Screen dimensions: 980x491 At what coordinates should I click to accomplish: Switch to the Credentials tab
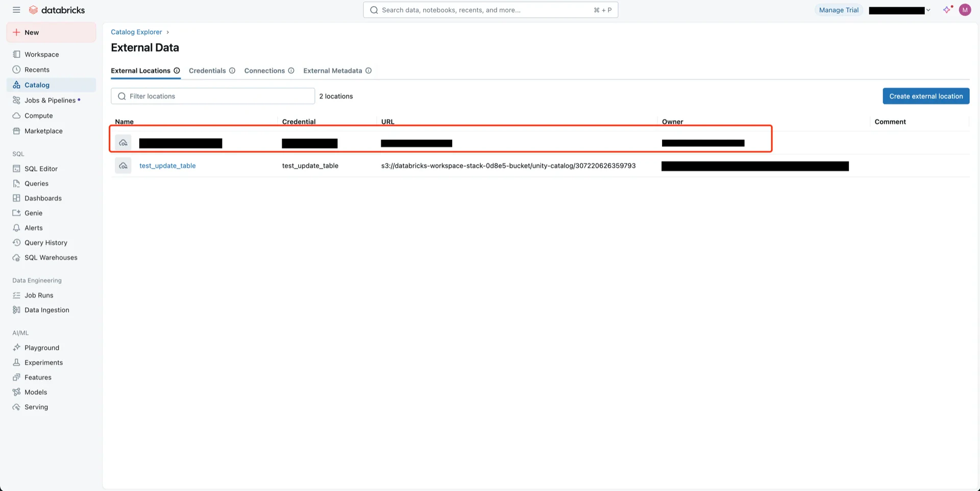pos(207,70)
